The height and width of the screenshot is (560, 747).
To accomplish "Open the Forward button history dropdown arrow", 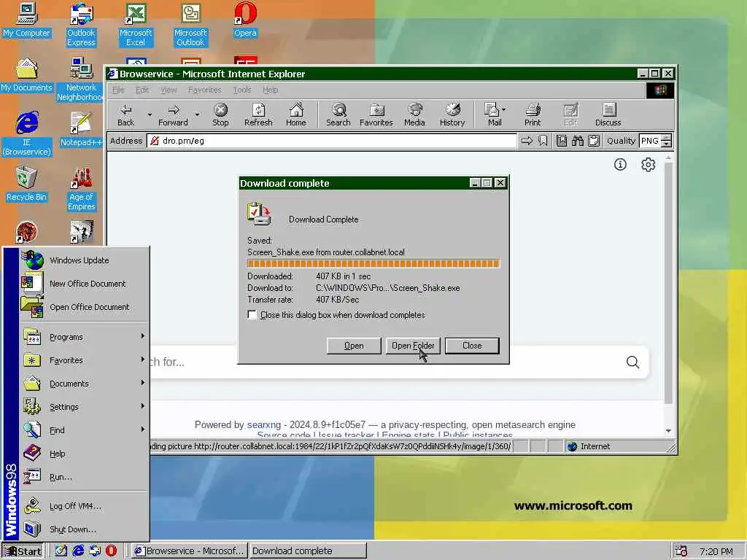I will coord(197,114).
